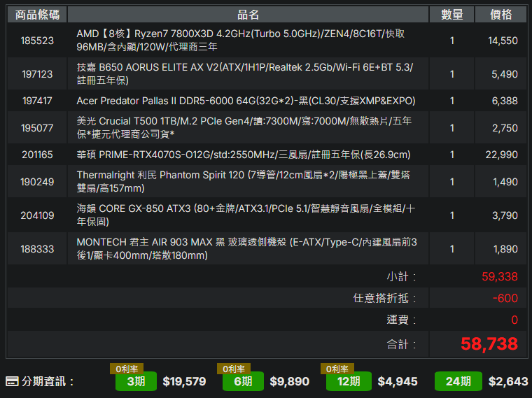Click the 0利率 badge above 12期
This screenshot has height=398, width=532.
click(x=337, y=369)
